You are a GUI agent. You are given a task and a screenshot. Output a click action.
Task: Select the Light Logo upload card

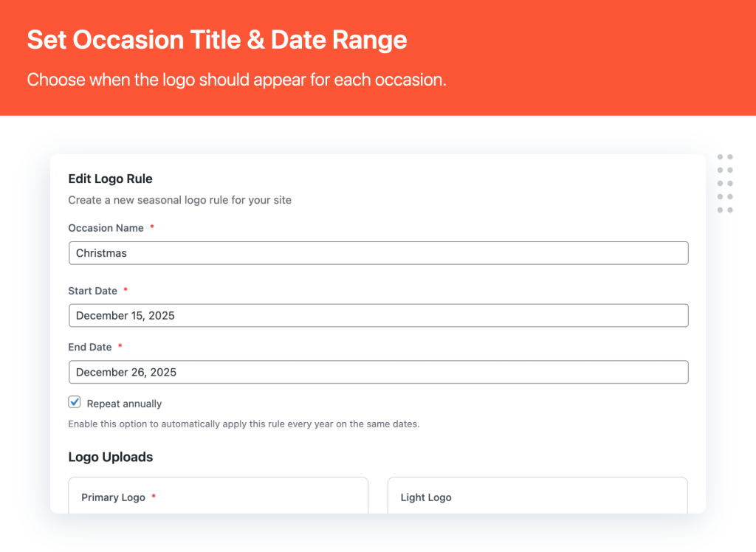[537, 496]
